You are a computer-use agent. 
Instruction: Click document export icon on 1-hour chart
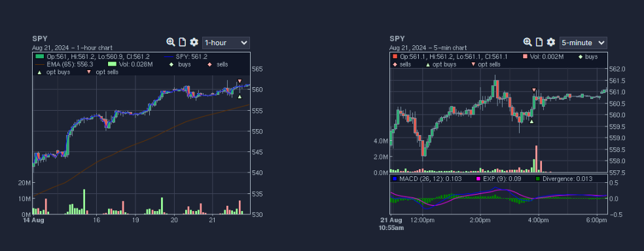(183, 42)
